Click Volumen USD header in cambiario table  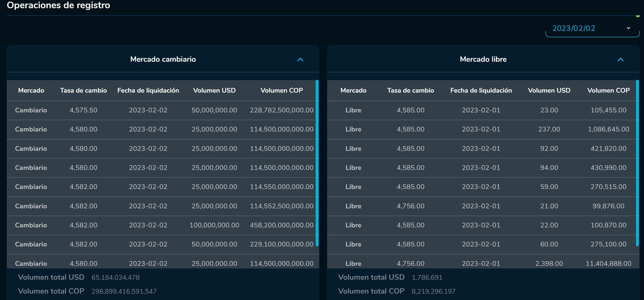pos(214,90)
